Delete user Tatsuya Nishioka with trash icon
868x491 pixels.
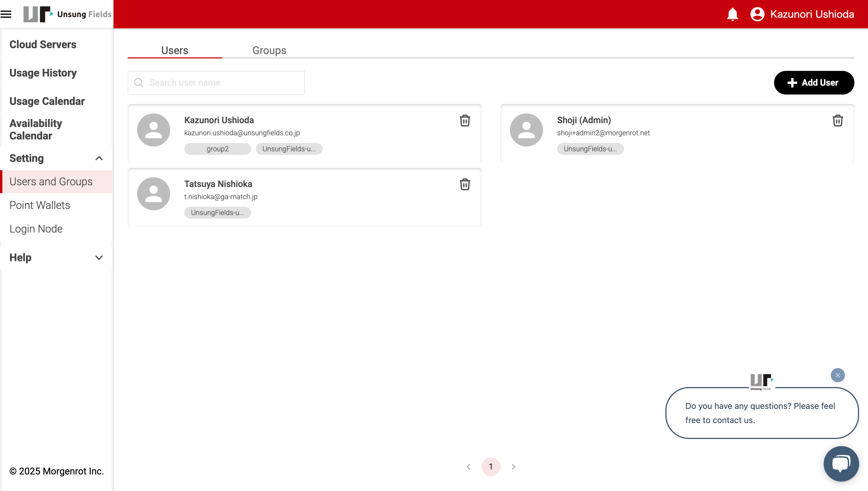click(465, 184)
